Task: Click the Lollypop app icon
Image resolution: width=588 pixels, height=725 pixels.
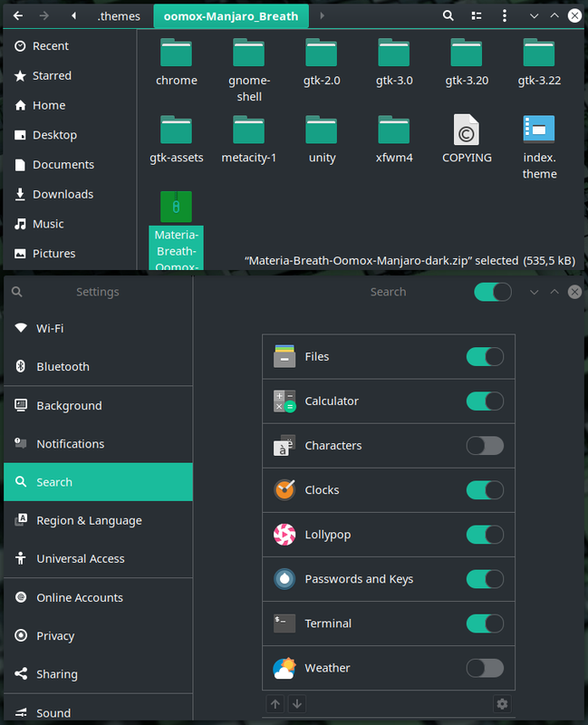Action: point(284,535)
